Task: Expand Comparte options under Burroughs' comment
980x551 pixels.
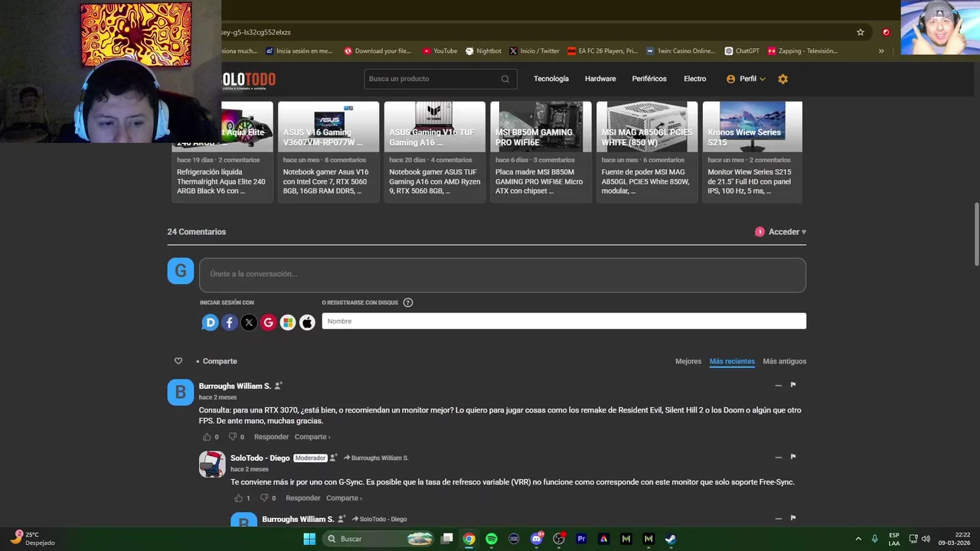Action: [312, 437]
